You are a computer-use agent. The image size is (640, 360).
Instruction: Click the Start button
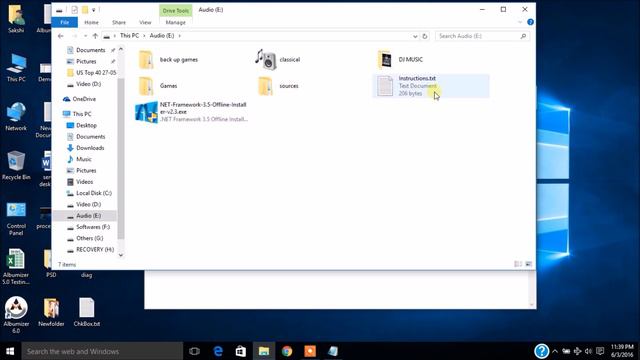(10, 351)
